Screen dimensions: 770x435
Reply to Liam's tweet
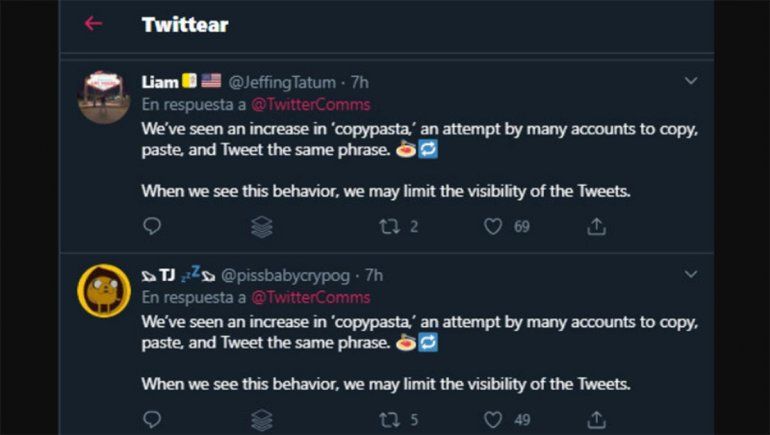[151, 227]
